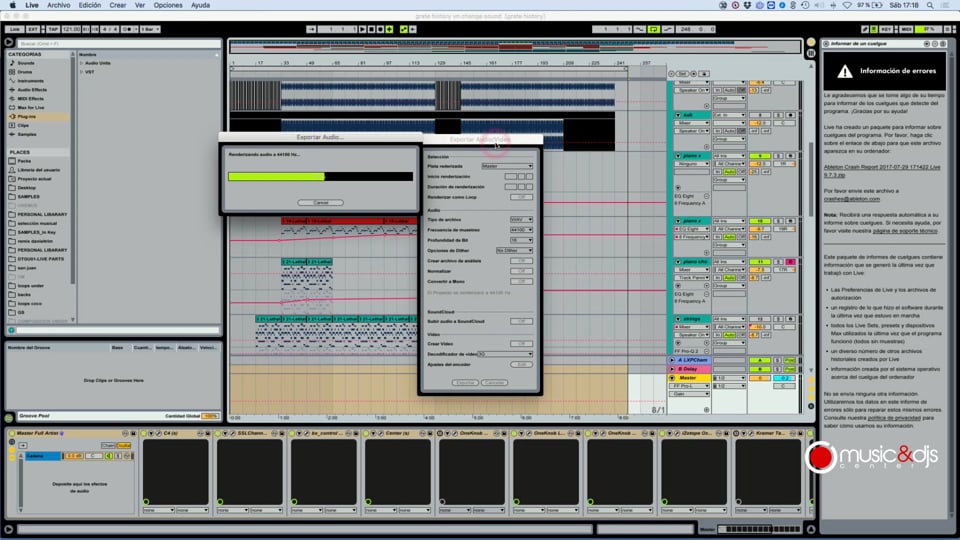Viewport: 960px width, 540px height.
Task: Select Clips category in browser
Action: click(23, 125)
